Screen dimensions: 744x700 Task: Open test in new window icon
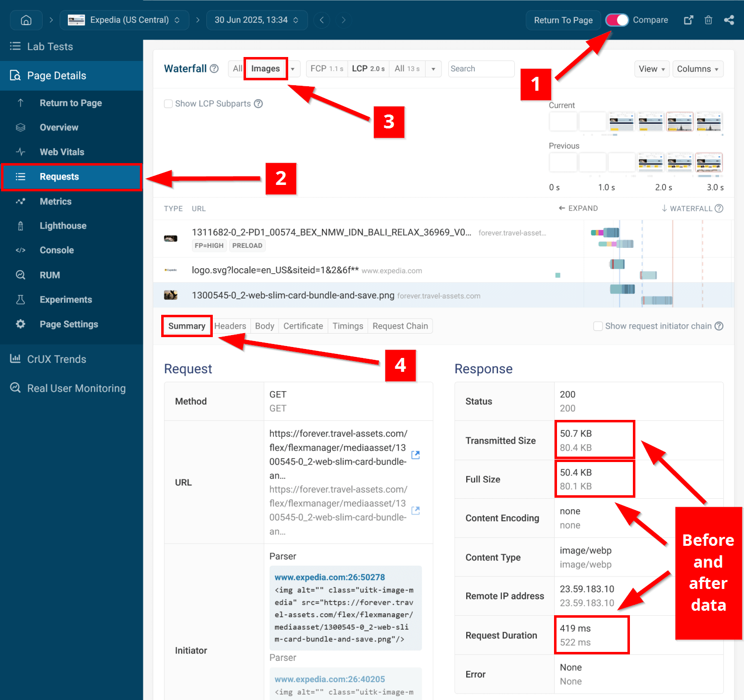688,20
